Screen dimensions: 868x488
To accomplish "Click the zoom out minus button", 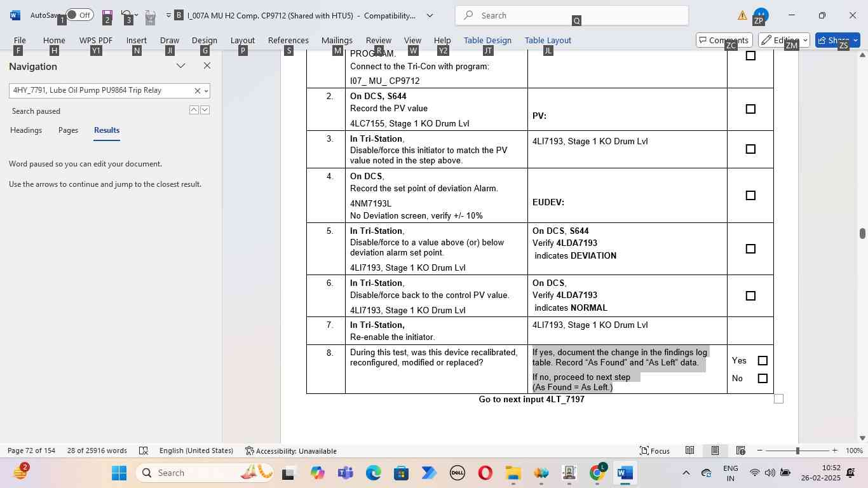I will [760, 451].
